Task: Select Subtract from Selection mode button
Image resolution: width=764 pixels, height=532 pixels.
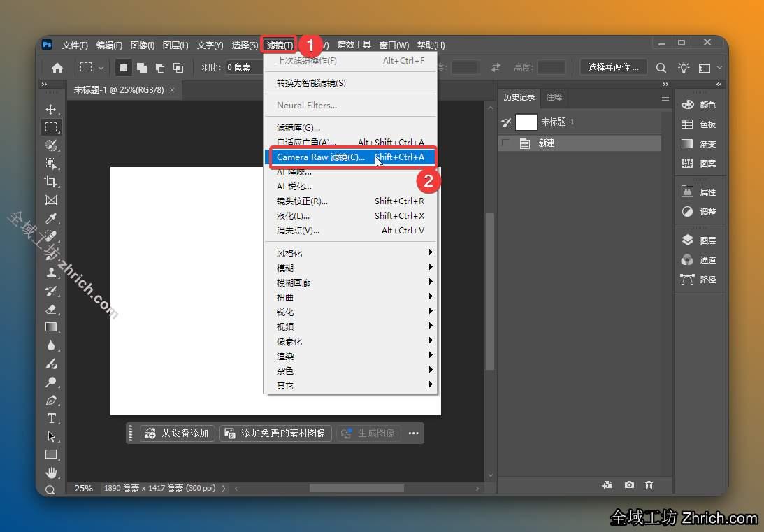Action: point(160,68)
